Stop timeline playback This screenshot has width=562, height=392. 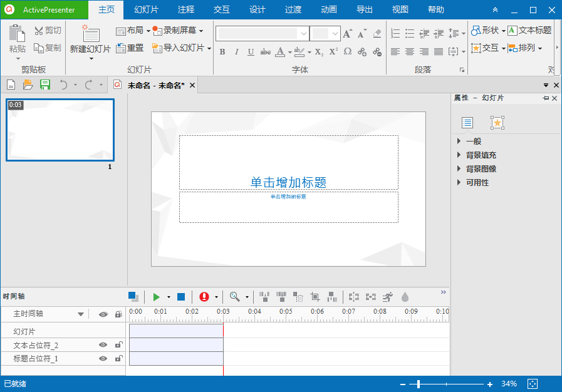181,297
